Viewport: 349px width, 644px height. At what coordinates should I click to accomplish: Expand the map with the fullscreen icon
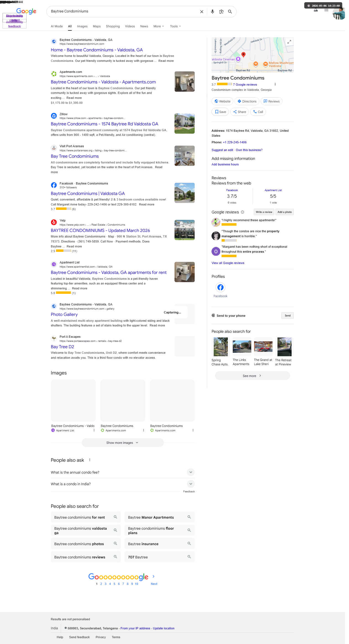pos(289,42)
